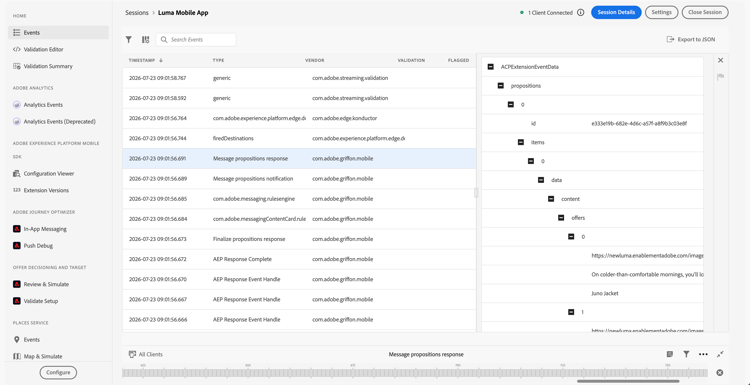The image size is (750, 385).
Task: Collapse the content node
Action: pyautogui.click(x=551, y=199)
